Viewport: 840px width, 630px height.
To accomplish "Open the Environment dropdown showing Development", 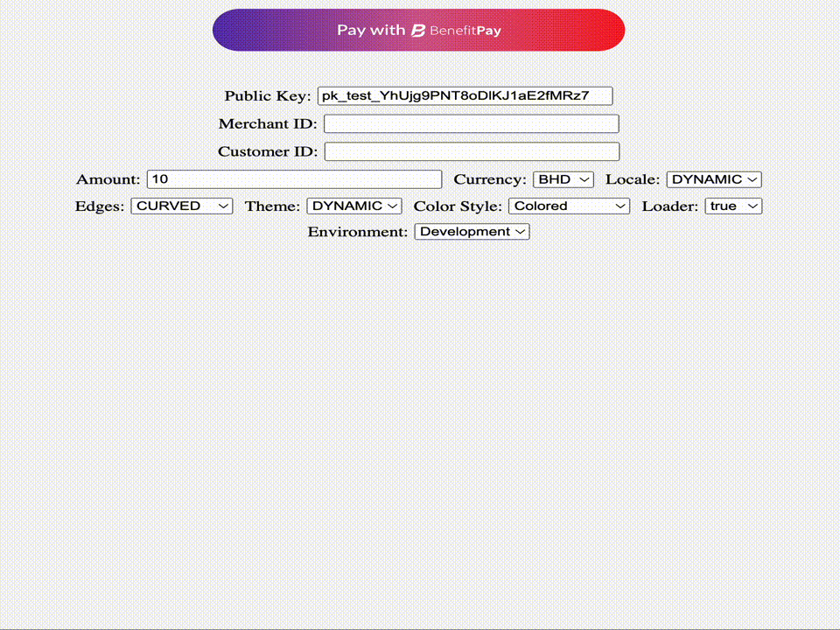I will pos(472,232).
